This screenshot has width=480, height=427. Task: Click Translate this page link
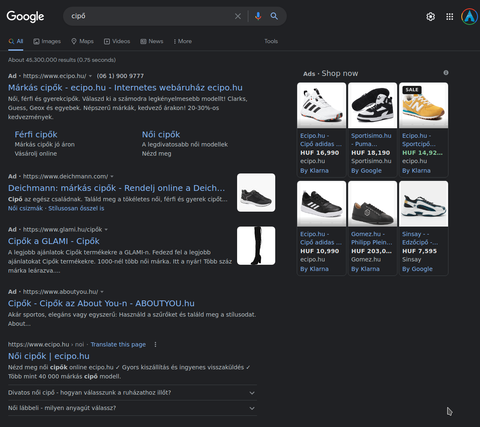tap(118, 344)
